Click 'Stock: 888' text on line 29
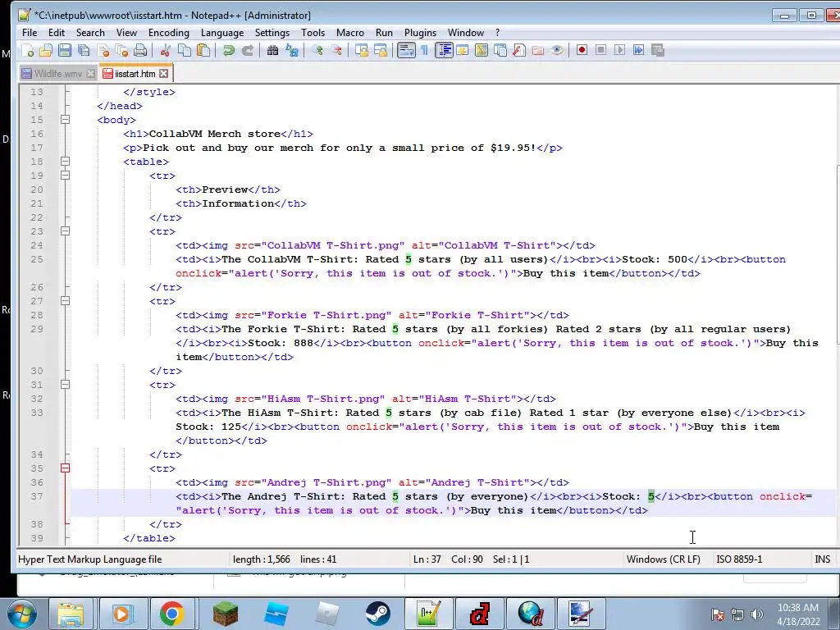Image resolution: width=840 pixels, height=630 pixels. [x=281, y=343]
